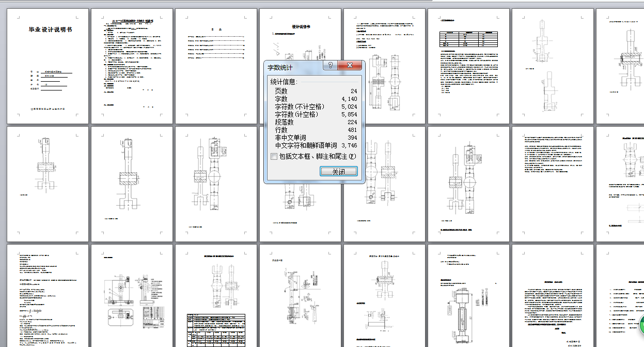
Task: Click the 毕业设计说明书 title text on cover
Action: tap(50, 29)
